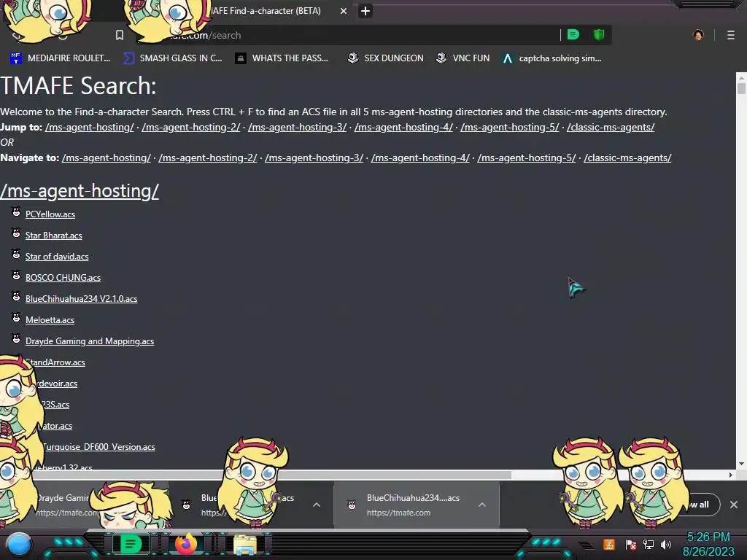Navigate to /ms-agent-hosting-5/ directory
Image resolution: width=747 pixels, height=560 pixels.
(x=527, y=157)
